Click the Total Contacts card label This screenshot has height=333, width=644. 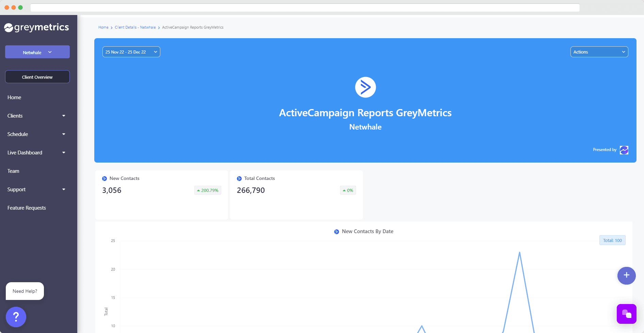pyautogui.click(x=259, y=178)
